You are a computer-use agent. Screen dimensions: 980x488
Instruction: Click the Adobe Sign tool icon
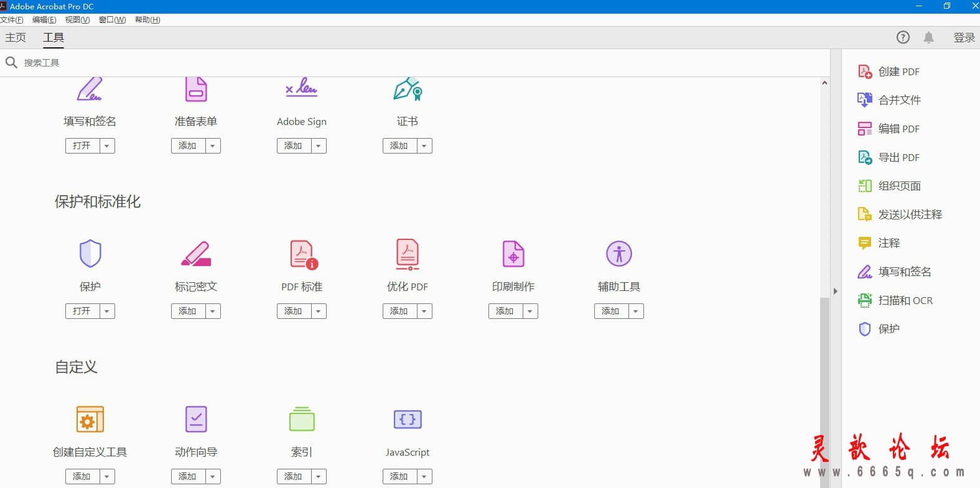coord(302,88)
